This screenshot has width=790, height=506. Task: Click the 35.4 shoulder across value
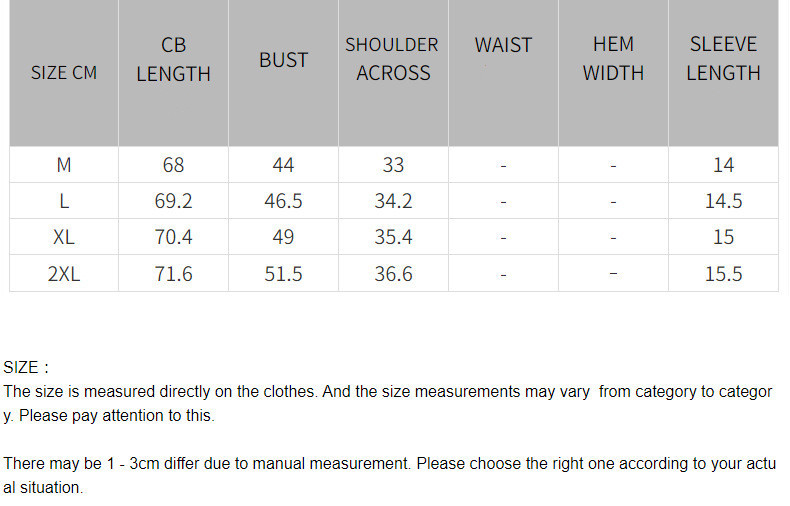(393, 237)
